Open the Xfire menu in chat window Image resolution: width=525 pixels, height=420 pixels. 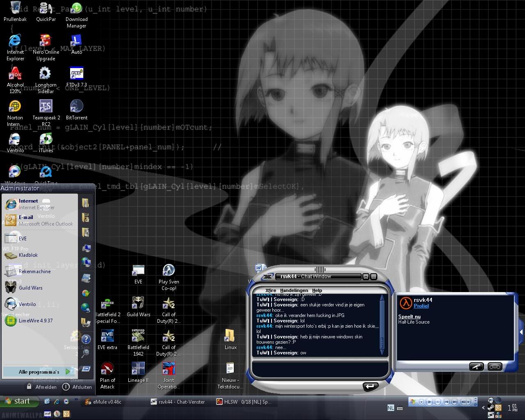click(x=271, y=290)
